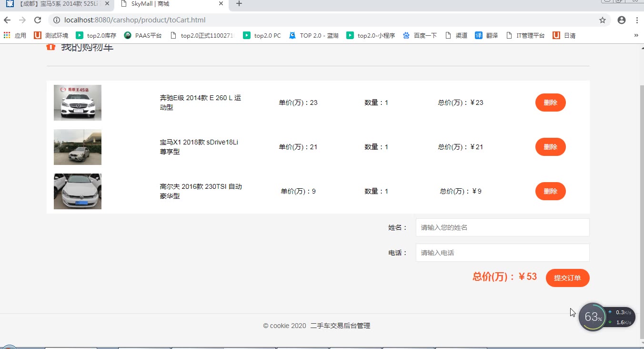Click the 63% floating performance widget
Image resolution: width=644 pixels, height=349 pixels.
592,317
